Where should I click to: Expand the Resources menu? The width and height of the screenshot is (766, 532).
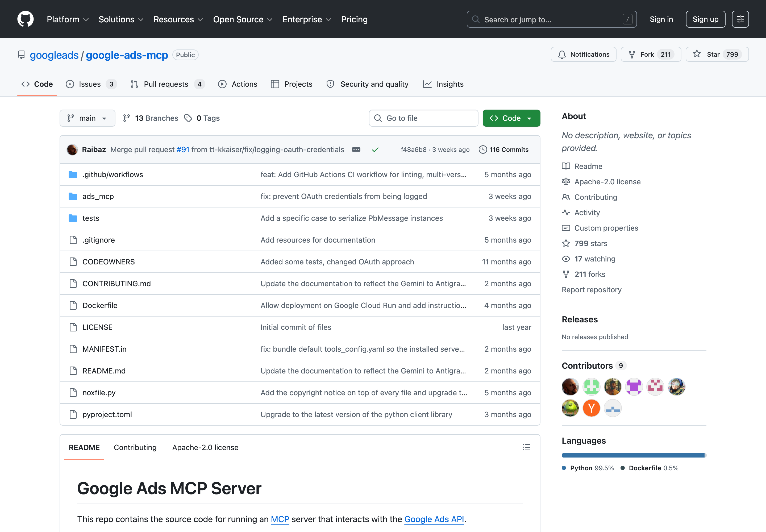(x=178, y=19)
